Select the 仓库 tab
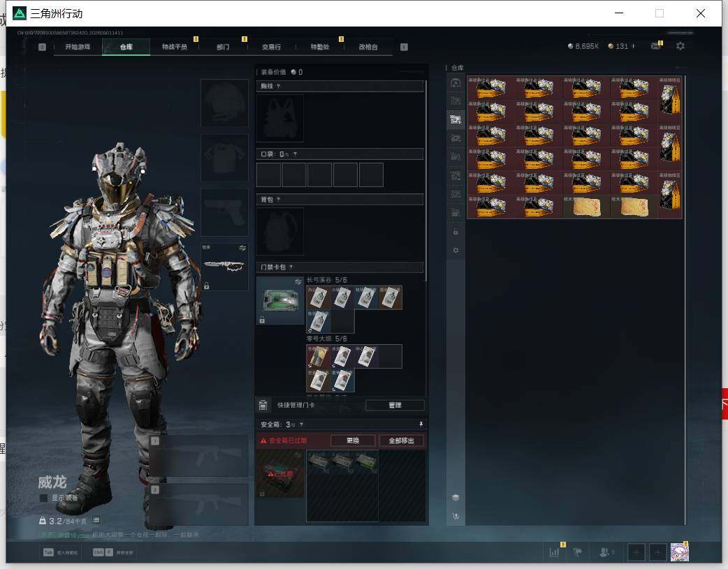The height and width of the screenshot is (569, 728). pyautogui.click(x=126, y=47)
